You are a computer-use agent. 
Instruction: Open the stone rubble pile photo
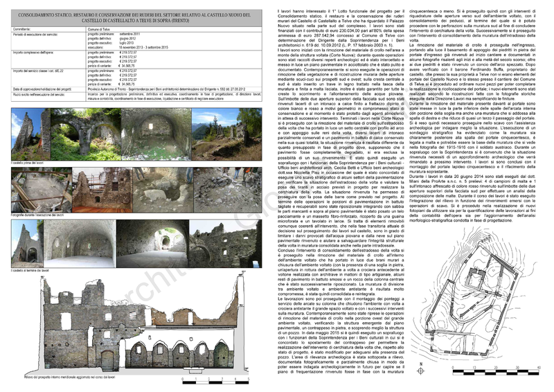228,190
